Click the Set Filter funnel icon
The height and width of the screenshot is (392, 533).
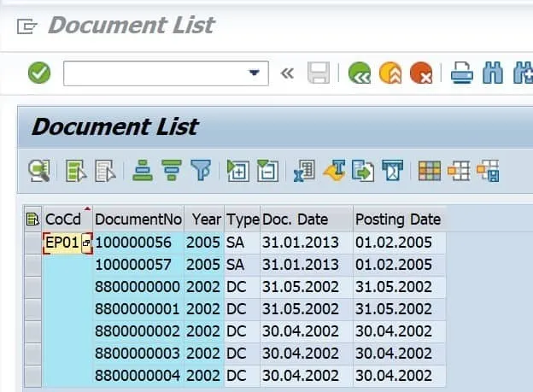(x=200, y=171)
